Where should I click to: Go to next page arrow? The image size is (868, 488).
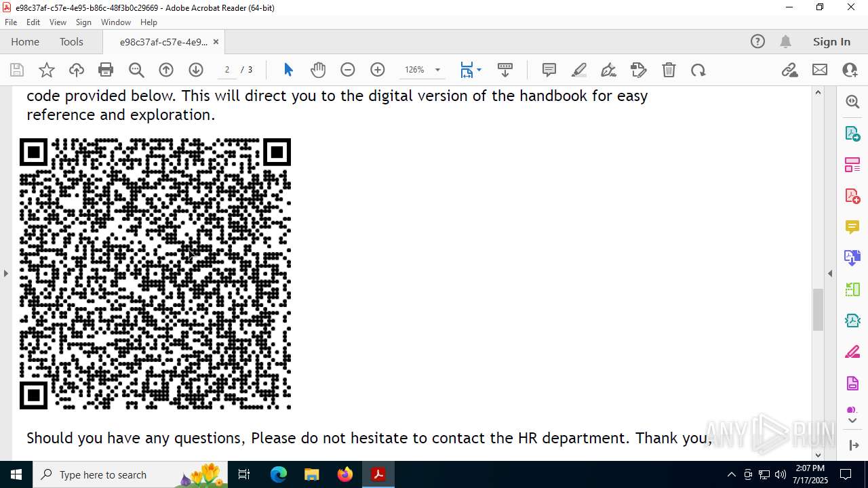[x=196, y=70]
